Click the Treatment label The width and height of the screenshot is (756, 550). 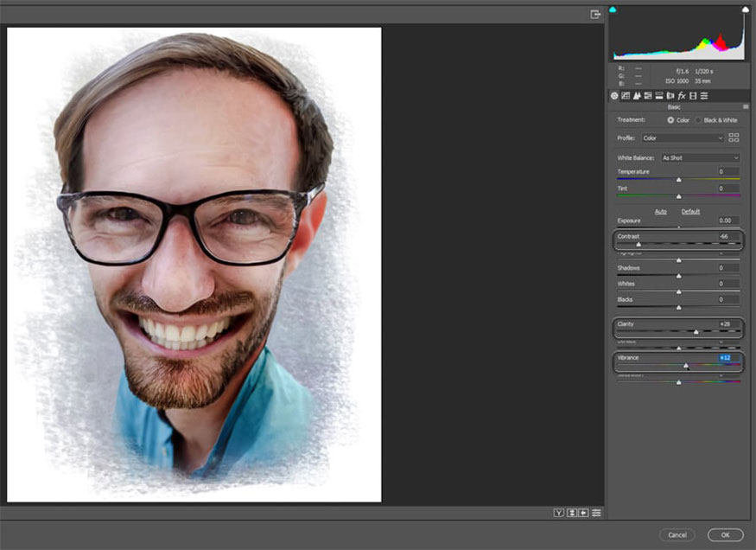[x=631, y=119]
